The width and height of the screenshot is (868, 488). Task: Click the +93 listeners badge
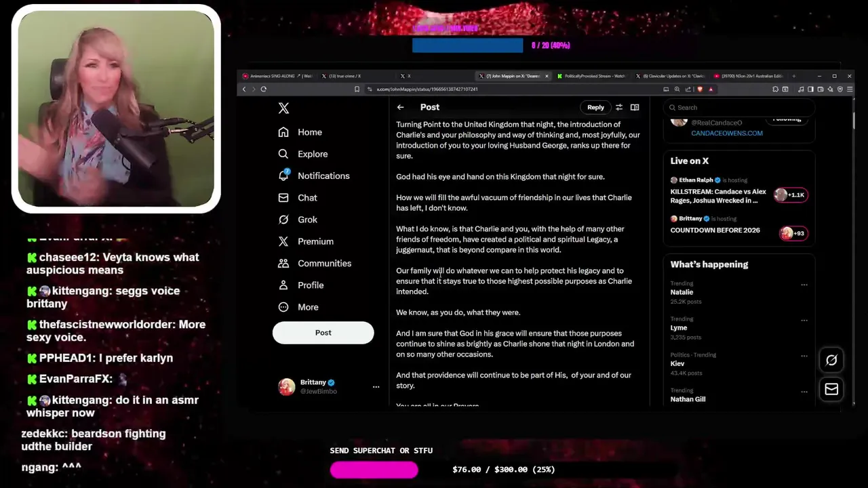(793, 233)
